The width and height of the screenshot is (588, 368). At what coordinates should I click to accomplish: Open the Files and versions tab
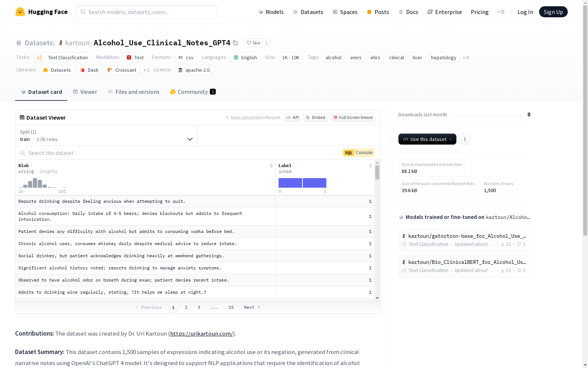coord(133,92)
